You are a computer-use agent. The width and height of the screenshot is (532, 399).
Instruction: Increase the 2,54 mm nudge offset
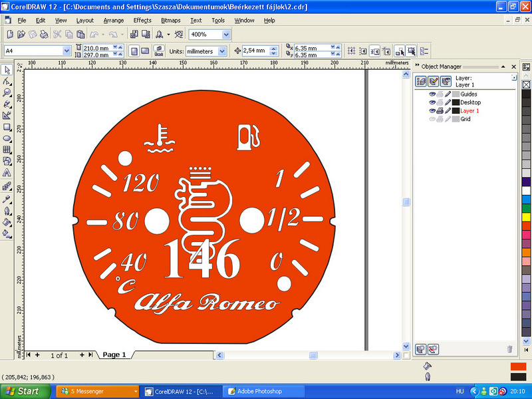point(273,49)
